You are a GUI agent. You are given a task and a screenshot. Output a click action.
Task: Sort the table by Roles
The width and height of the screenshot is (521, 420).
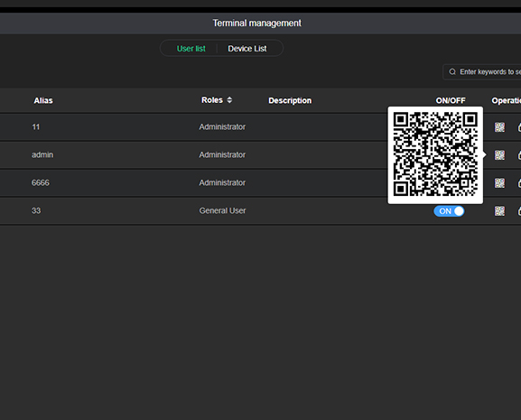click(x=229, y=100)
